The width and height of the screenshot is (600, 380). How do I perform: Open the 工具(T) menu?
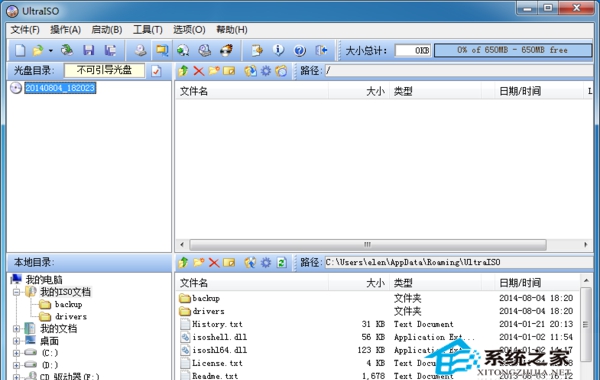(147, 30)
